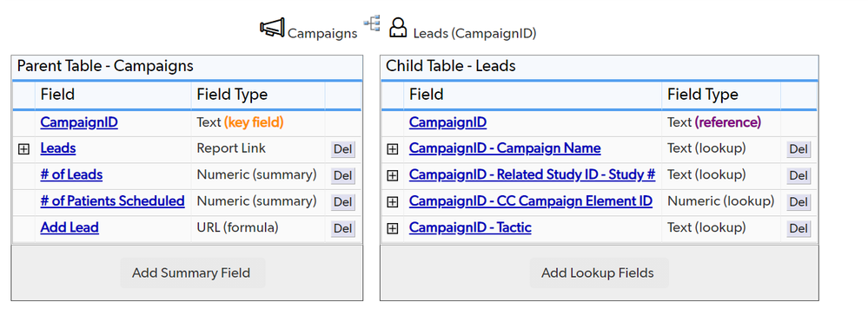Delete the Leads report link field

pyautogui.click(x=343, y=149)
